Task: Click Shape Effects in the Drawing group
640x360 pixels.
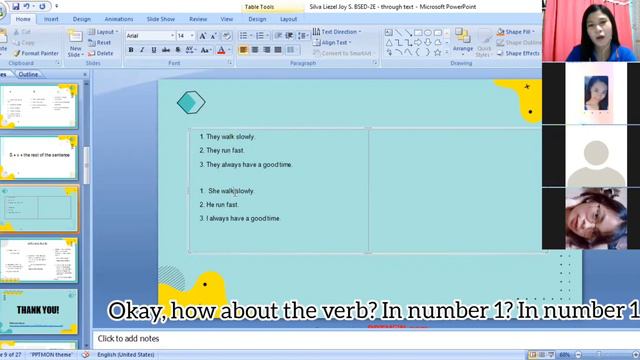Action: click(518, 53)
